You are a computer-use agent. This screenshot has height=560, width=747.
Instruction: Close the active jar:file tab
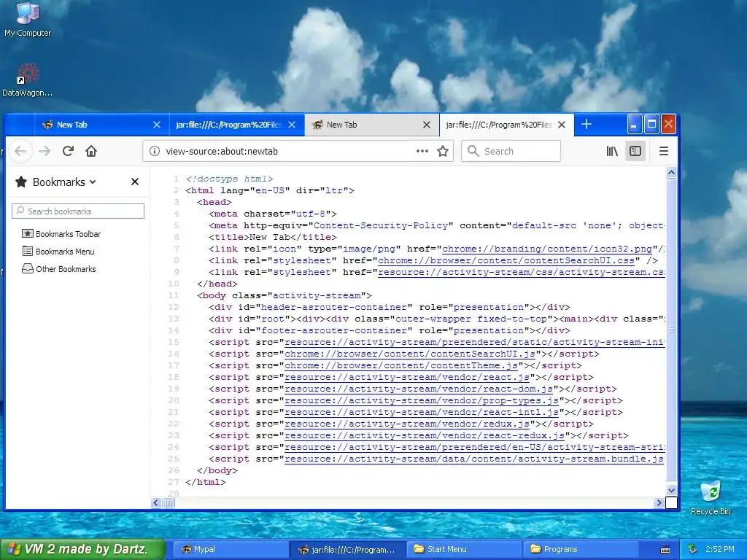tap(562, 125)
